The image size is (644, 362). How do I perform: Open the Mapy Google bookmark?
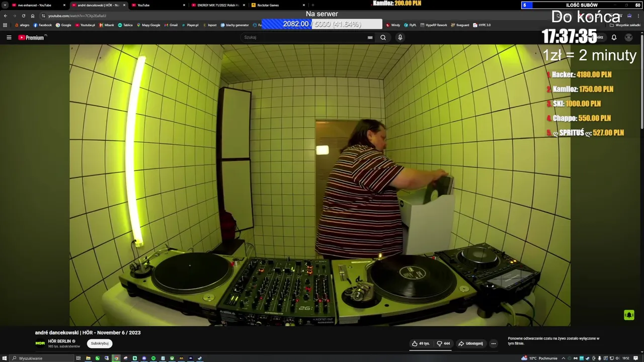148,25
